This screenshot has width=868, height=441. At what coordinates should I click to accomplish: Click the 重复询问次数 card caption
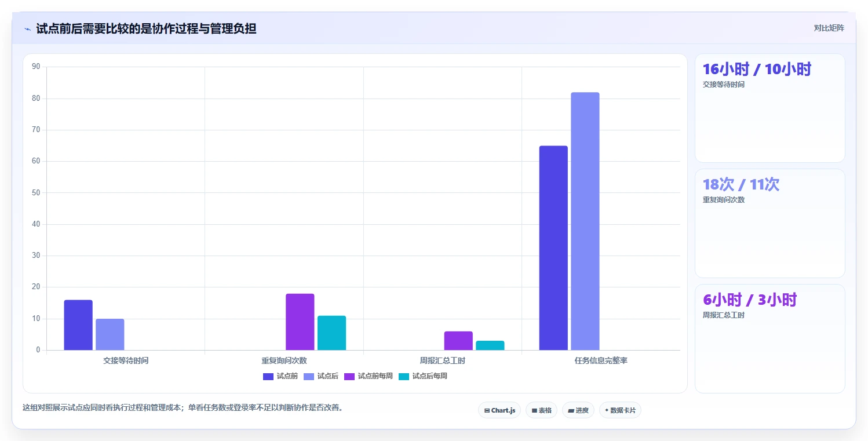[x=723, y=200]
